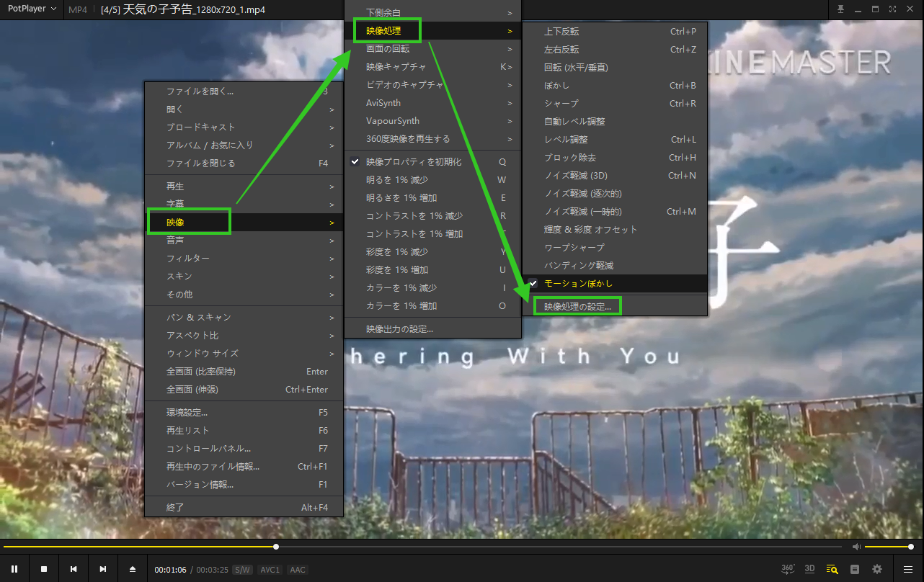Select ぼかし filter option

[615, 85]
